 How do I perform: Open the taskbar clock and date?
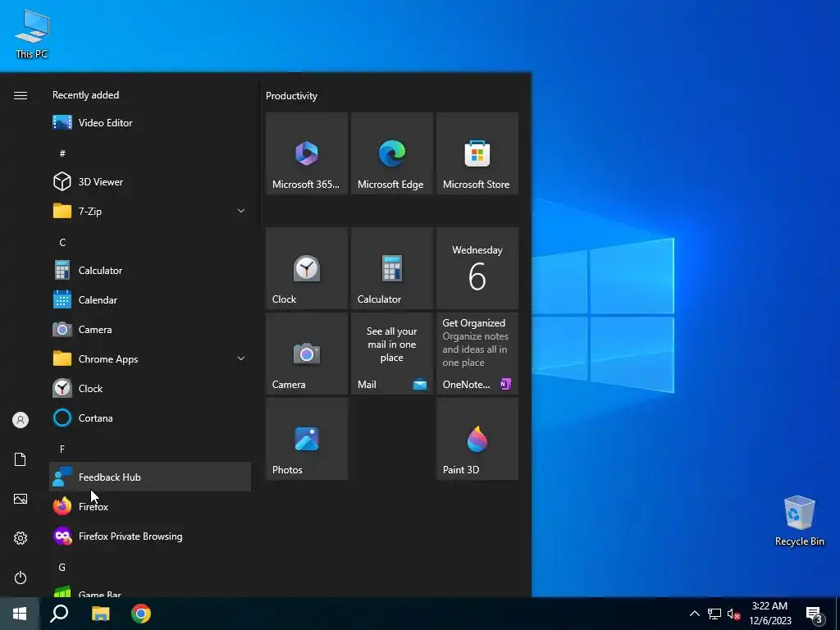(x=769, y=614)
